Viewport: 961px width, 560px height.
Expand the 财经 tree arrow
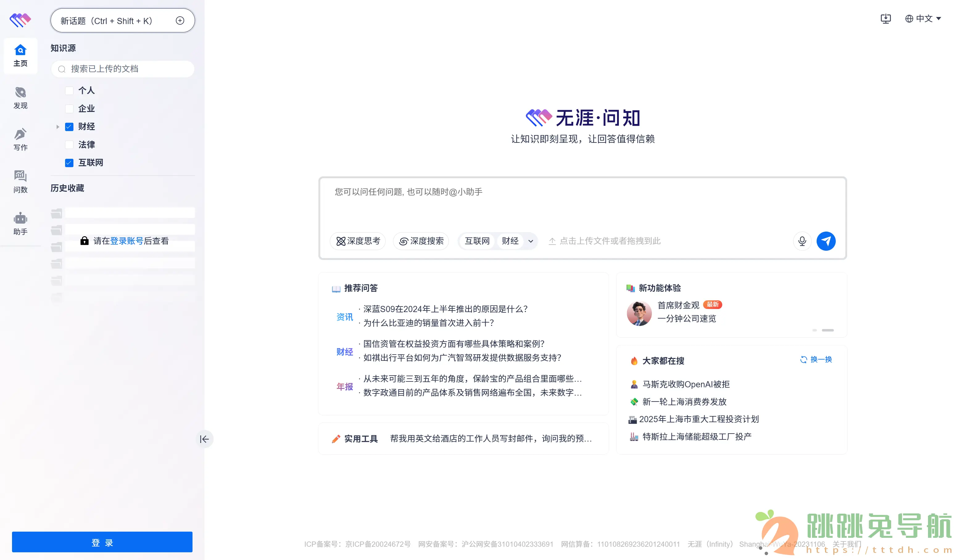[x=58, y=127]
